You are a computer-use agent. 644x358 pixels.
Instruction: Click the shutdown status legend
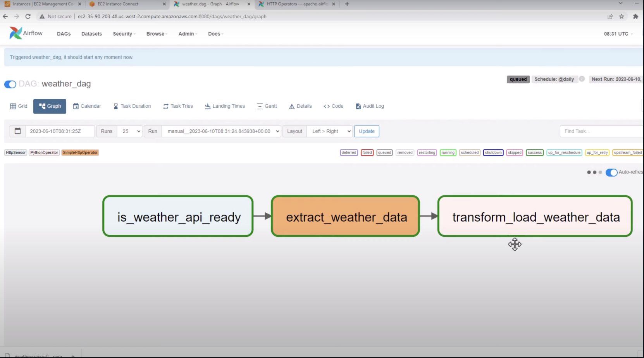[493, 153]
